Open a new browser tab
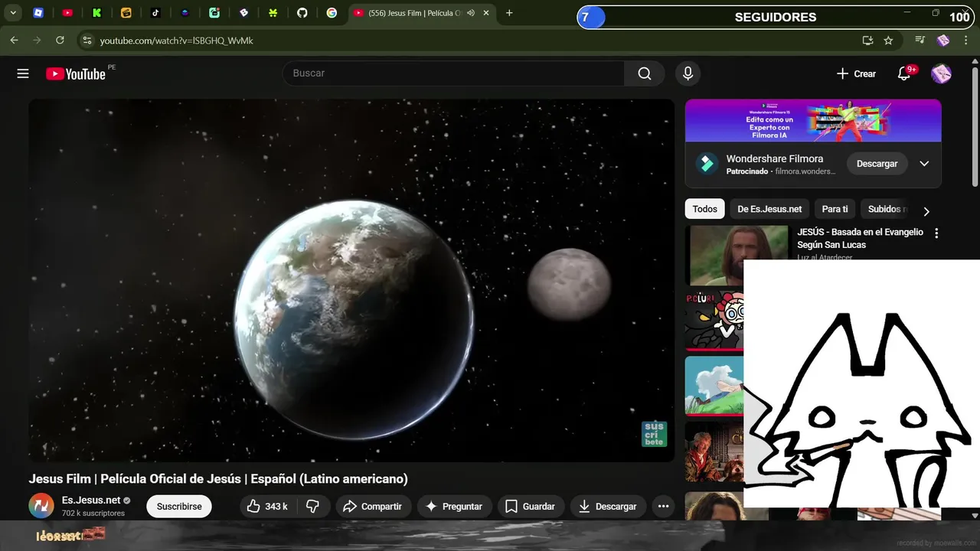This screenshot has width=980, height=551. (509, 13)
